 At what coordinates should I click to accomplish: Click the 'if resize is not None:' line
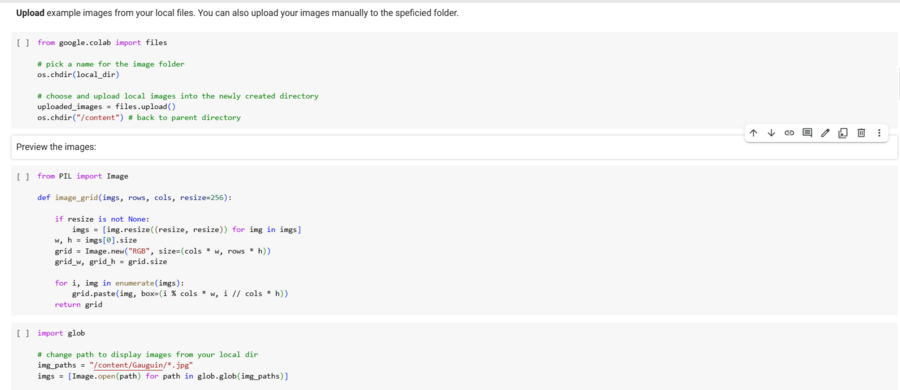coord(102,219)
